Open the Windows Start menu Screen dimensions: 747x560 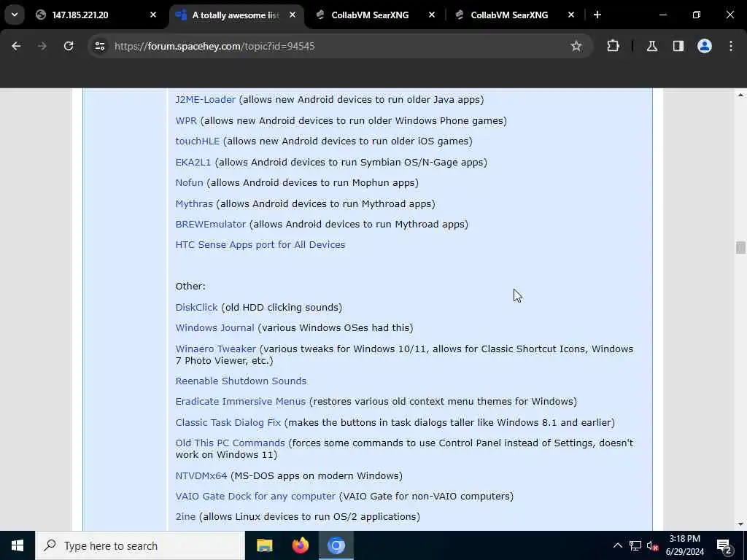(x=18, y=545)
